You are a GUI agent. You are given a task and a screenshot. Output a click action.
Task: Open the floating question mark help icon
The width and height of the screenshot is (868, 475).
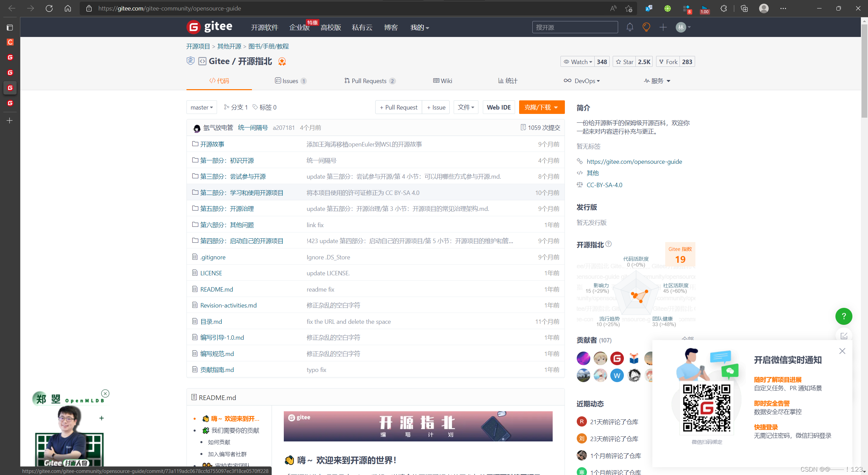(844, 316)
